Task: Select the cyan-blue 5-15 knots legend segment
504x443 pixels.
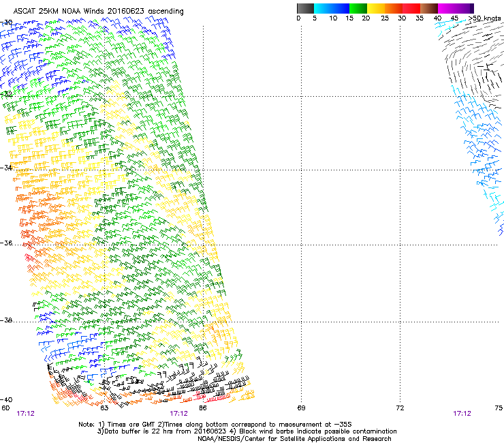Action: (x=332, y=8)
